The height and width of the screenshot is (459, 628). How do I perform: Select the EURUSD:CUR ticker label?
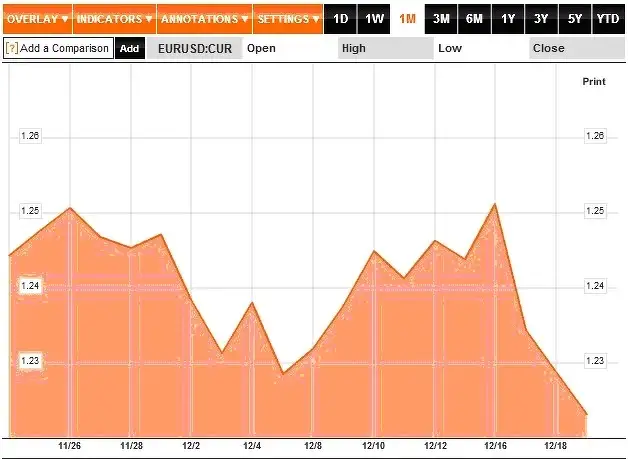195,48
